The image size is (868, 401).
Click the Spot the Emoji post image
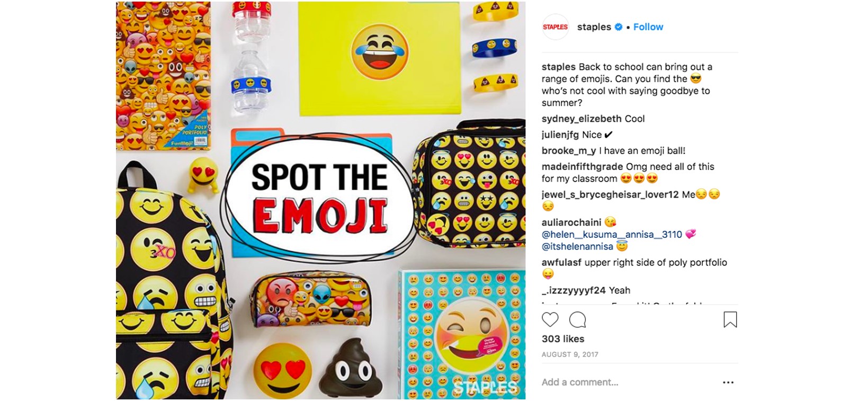click(x=320, y=200)
